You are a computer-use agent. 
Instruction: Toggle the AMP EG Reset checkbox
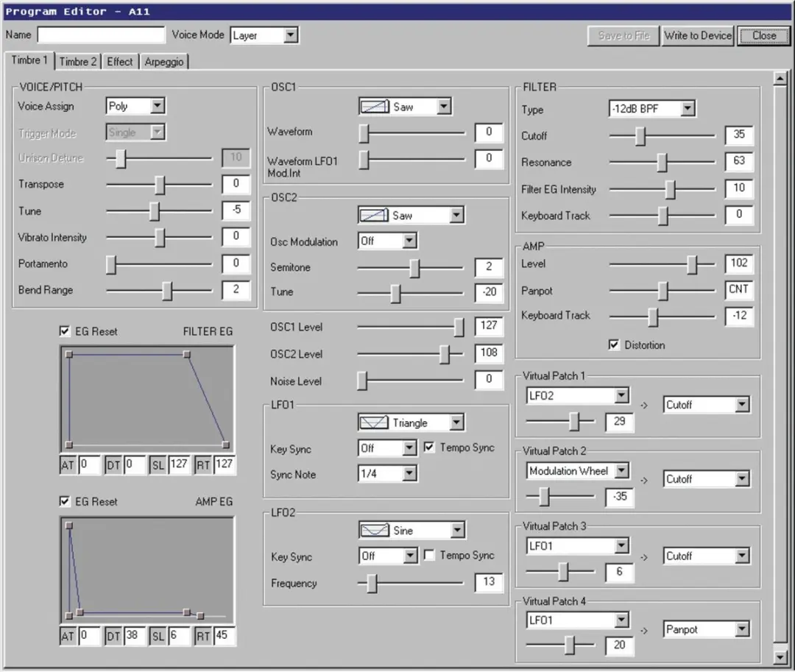click(64, 501)
